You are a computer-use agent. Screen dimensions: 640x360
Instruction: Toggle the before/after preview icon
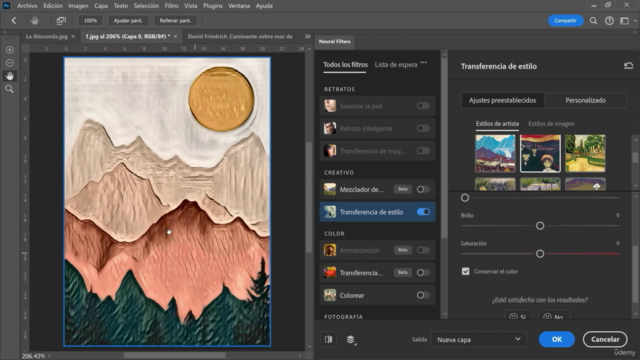pos(329,339)
